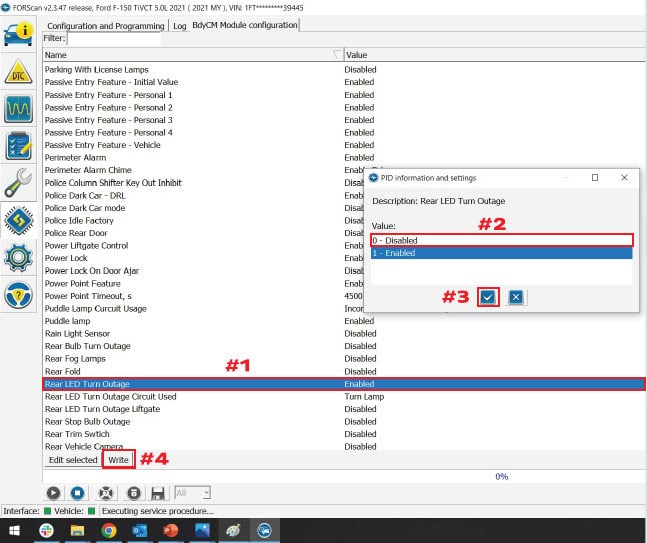Open the DTC trouble codes section
This screenshot has height=543, width=647.
click(18, 73)
